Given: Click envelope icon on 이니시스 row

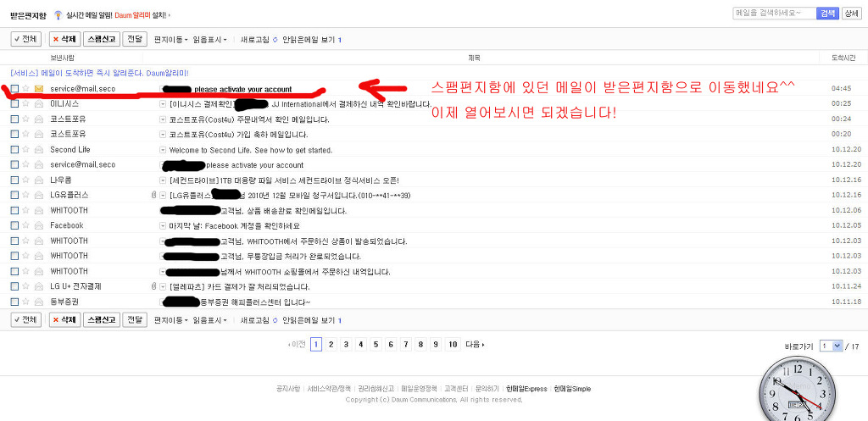Looking at the screenshot, I should (x=39, y=104).
